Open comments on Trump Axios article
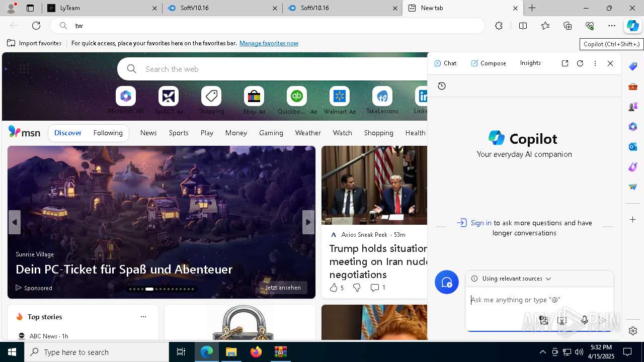 tap(378, 288)
